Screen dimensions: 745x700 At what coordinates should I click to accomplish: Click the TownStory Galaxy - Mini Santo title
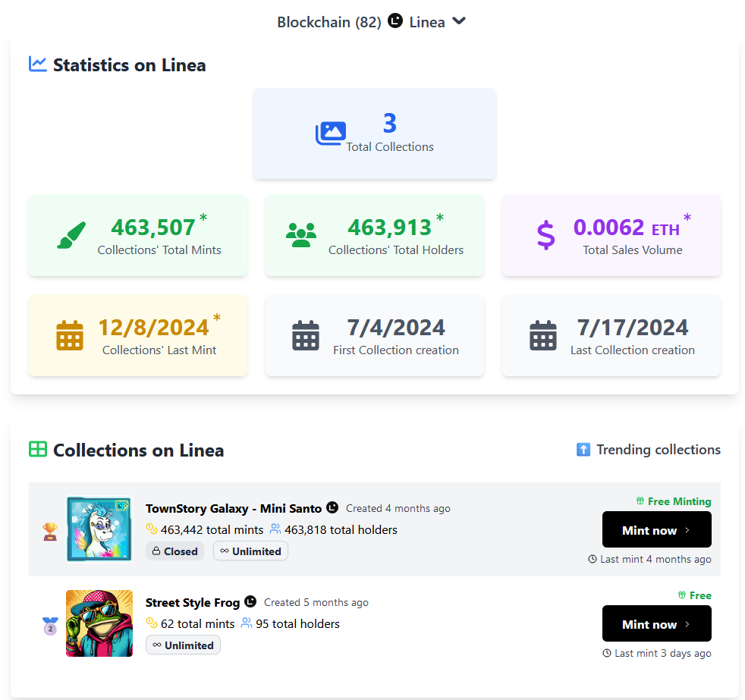tap(234, 508)
